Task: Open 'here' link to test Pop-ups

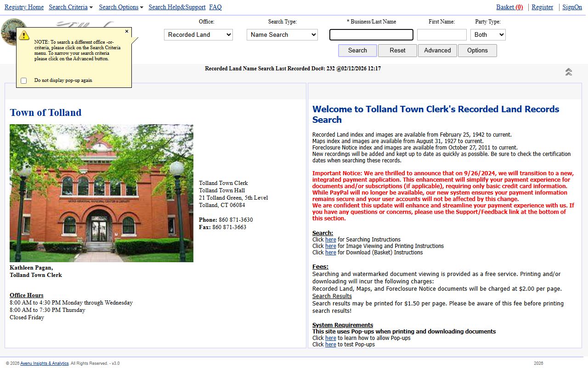Action: (x=331, y=345)
